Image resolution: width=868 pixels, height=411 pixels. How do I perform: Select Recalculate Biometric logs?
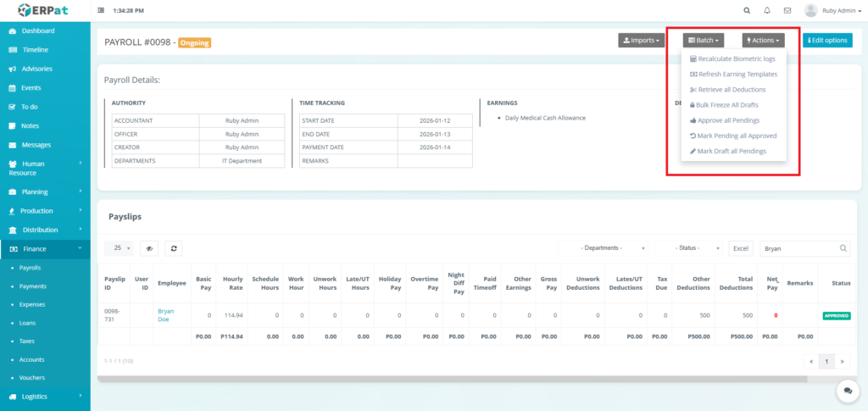(736, 58)
